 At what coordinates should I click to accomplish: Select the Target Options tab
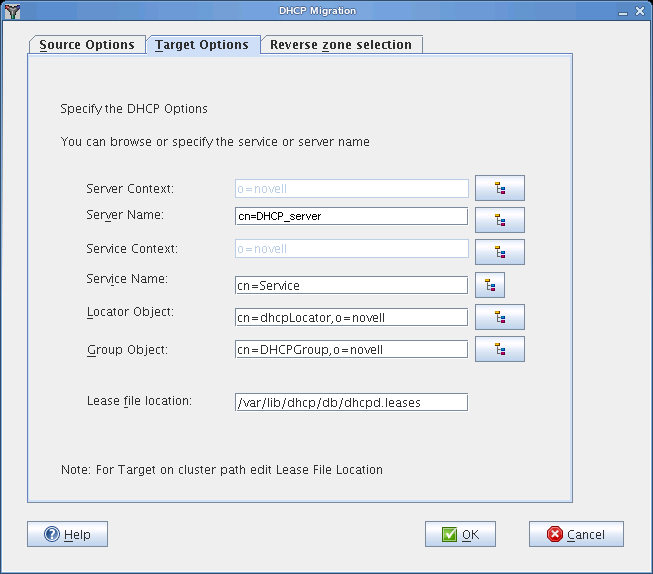click(202, 45)
